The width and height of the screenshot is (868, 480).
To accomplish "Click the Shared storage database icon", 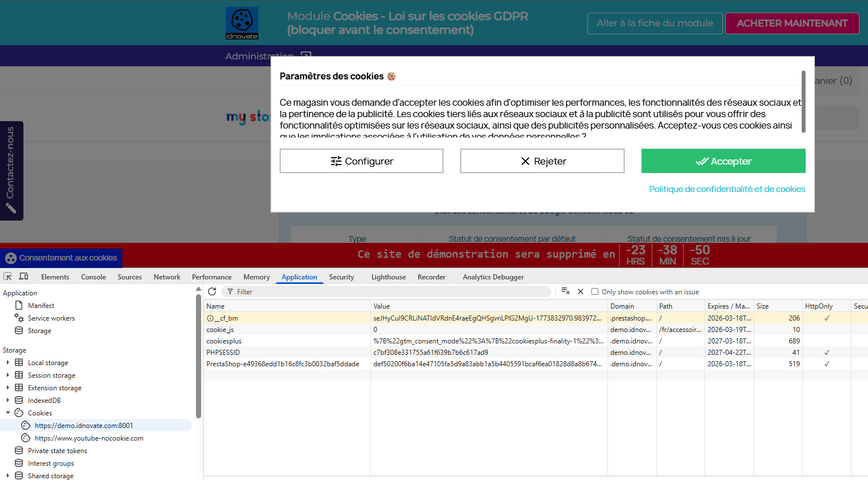I will 19,475.
